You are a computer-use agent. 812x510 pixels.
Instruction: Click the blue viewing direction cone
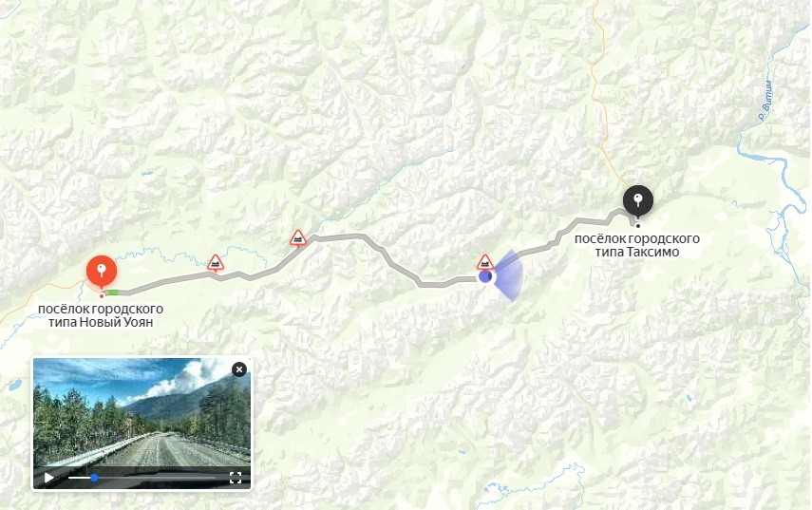pyautogui.click(x=510, y=275)
